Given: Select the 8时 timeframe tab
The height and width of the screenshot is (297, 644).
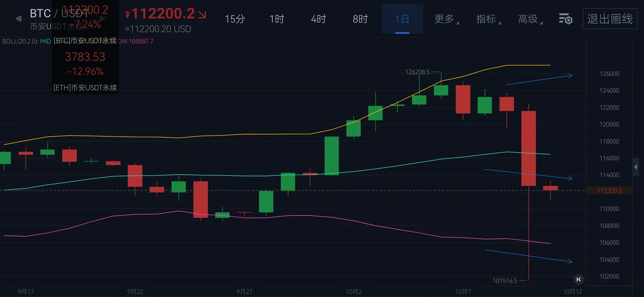Looking at the screenshot, I should click(360, 19).
